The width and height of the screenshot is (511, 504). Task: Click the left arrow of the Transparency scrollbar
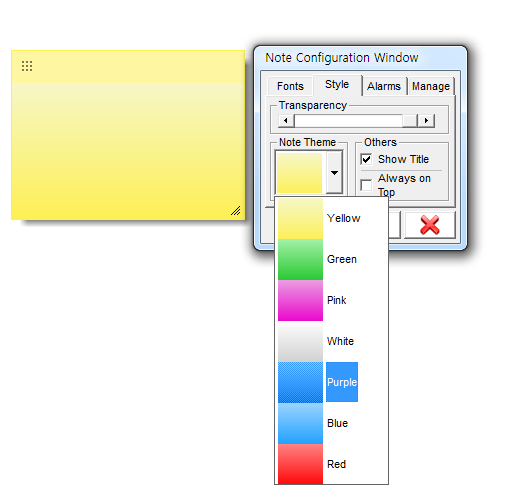click(x=286, y=121)
